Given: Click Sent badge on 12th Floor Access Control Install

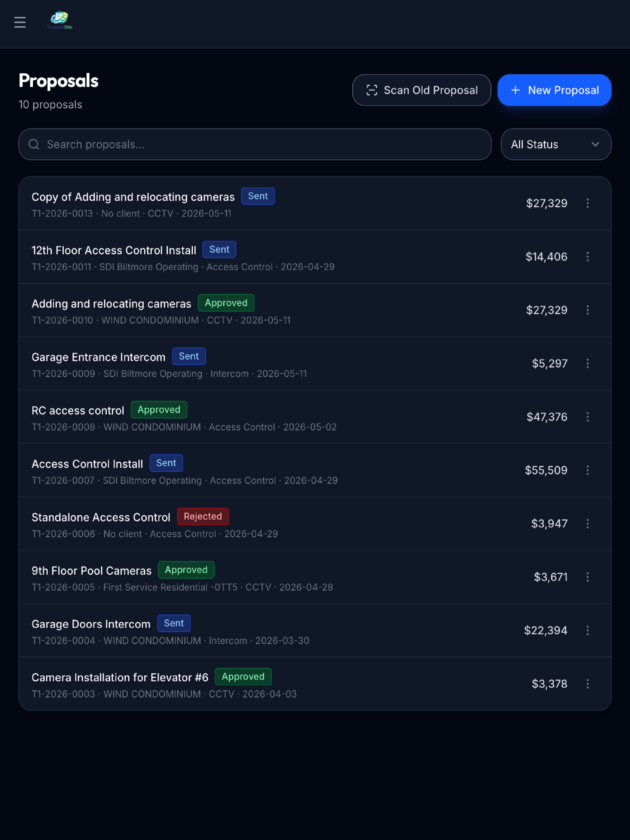Looking at the screenshot, I should [219, 249].
